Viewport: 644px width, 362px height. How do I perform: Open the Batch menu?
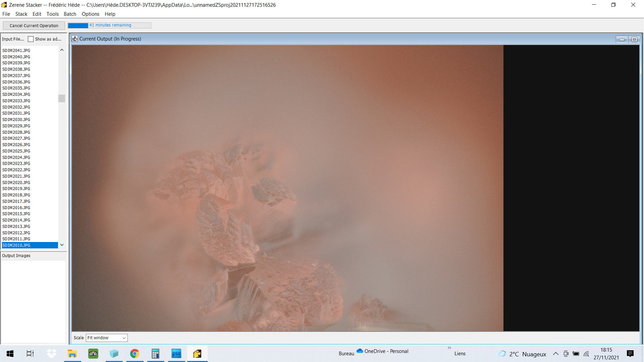click(x=70, y=14)
